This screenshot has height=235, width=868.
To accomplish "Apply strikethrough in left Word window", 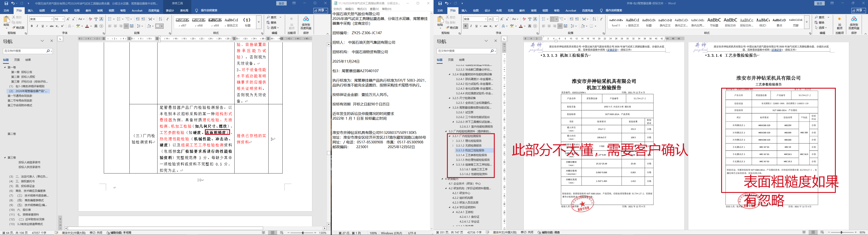I will 51,26.
